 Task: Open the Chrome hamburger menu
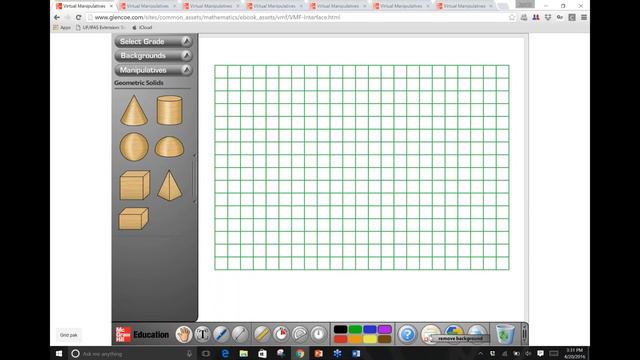[584, 18]
